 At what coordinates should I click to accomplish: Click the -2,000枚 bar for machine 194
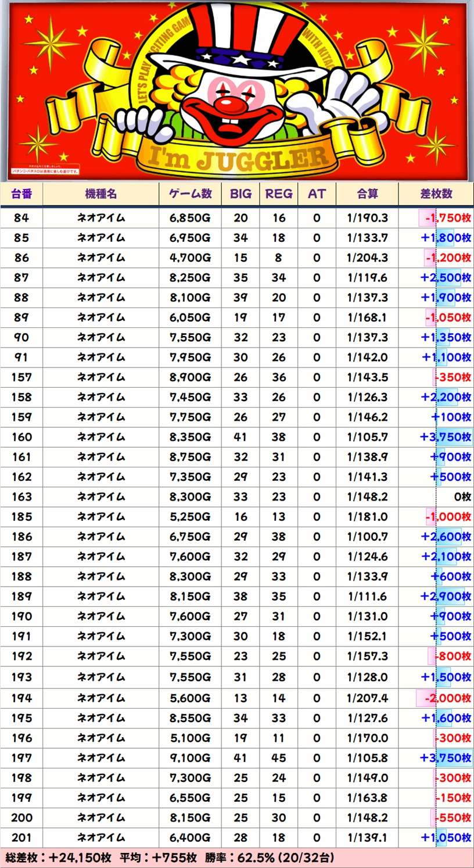click(443, 698)
